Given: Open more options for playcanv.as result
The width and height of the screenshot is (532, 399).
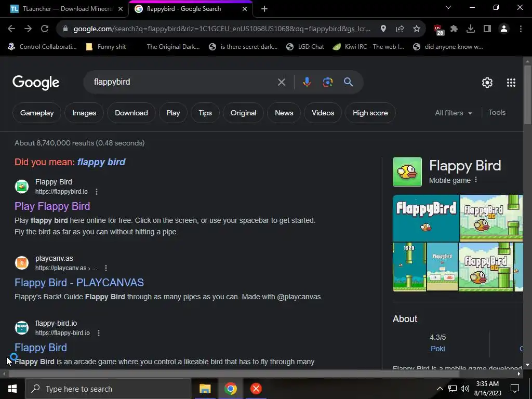Looking at the screenshot, I should (106, 268).
